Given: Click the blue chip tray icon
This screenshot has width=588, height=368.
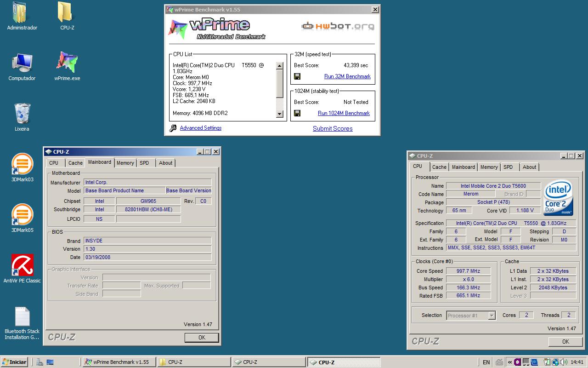Looking at the screenshot, I should (534, 362).
